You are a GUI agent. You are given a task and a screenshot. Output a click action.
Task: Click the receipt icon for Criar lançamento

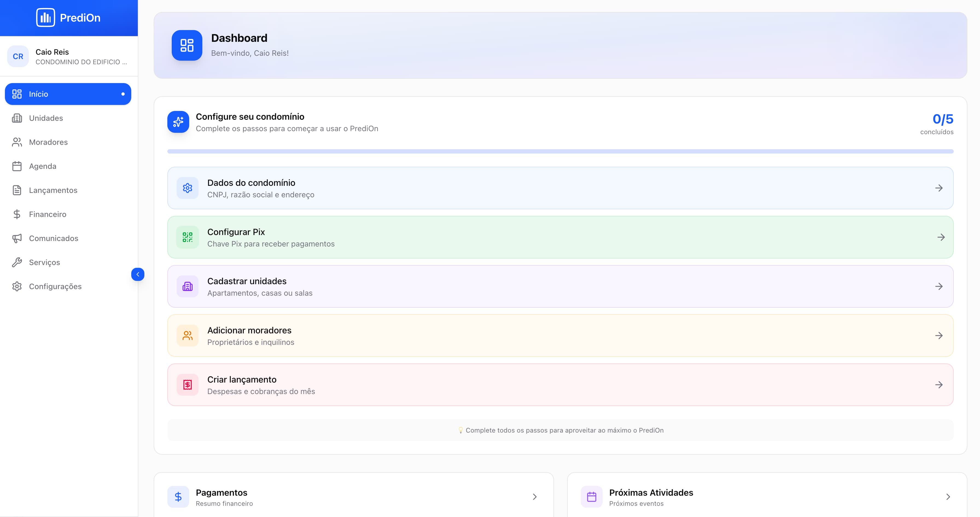[188, 385]
